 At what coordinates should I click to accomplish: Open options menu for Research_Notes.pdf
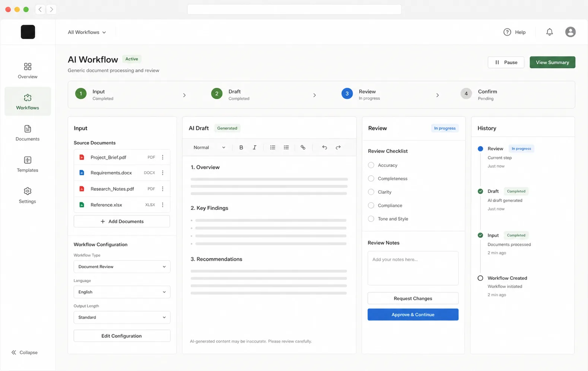click(163, 189)
